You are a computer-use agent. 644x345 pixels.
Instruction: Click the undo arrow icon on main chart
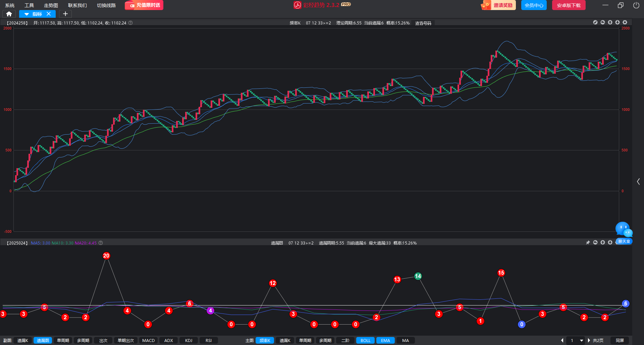(603, 22)
